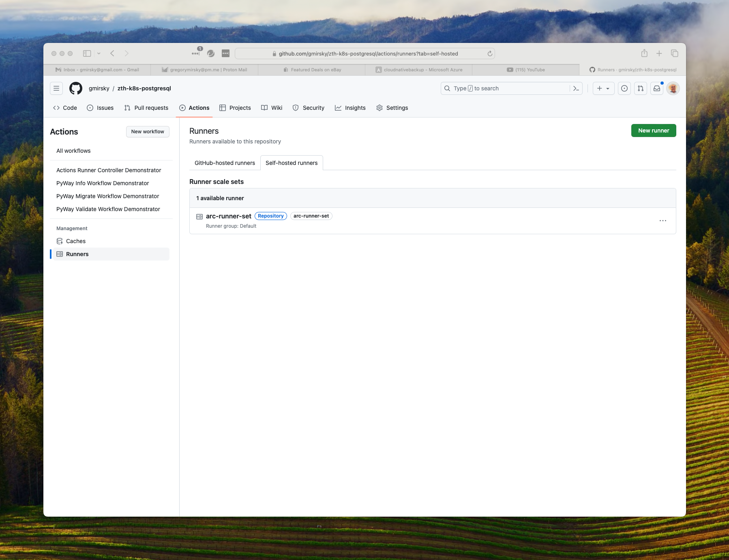This screenshot has width=729, height=560.
Task: Open PyWay Validate Workflow Demonstrator
Action: coord(108,209)
